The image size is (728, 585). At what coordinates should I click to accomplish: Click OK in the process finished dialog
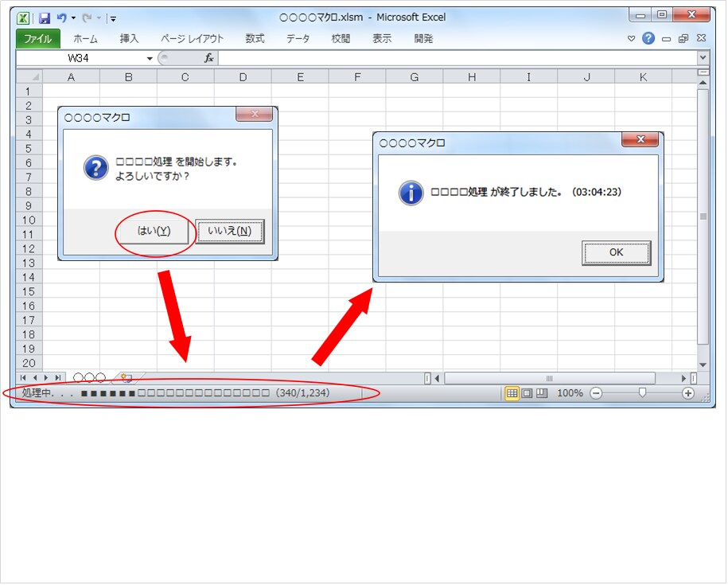pos(616,252)
